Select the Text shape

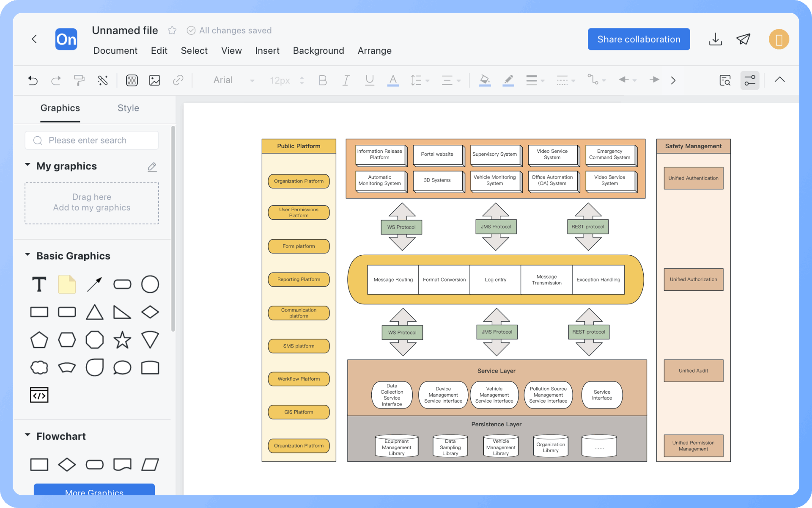(x=39, y=284)
